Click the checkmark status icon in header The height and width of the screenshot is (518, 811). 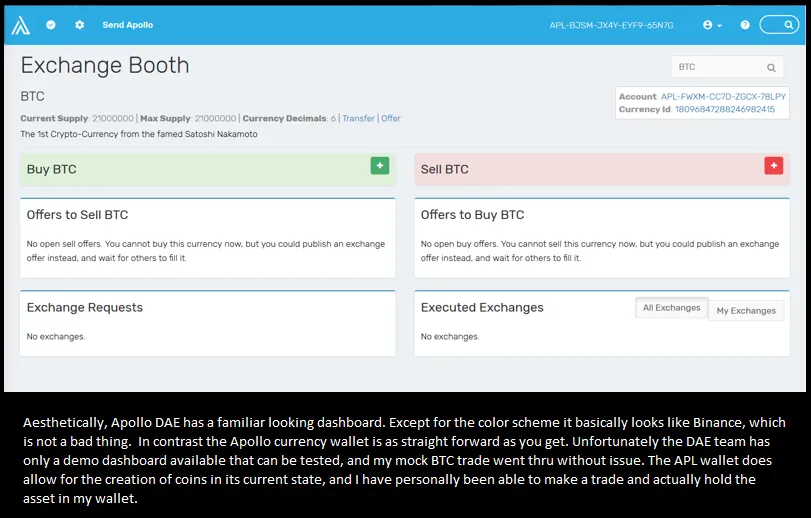(x=51, y=25)
